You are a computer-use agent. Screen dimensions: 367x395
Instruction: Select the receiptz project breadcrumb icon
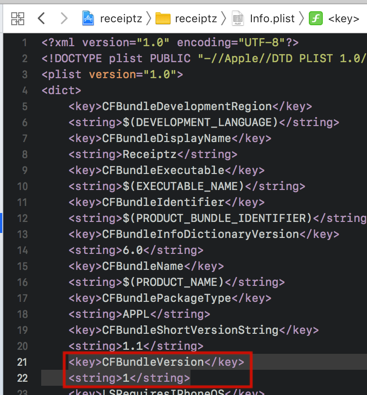tap(88, 18)
